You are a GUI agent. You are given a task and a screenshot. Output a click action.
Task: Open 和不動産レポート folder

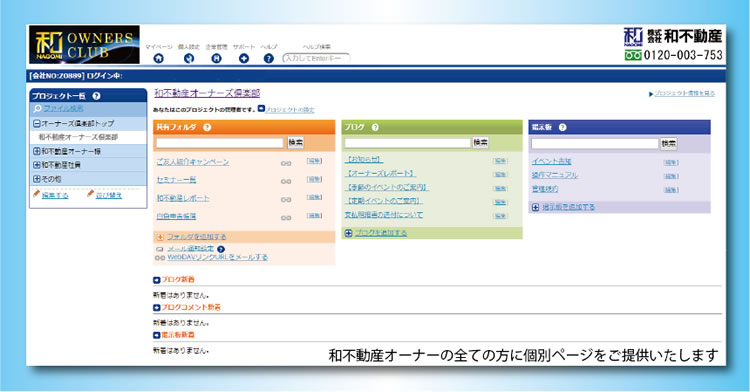click(x=183, y=198)
